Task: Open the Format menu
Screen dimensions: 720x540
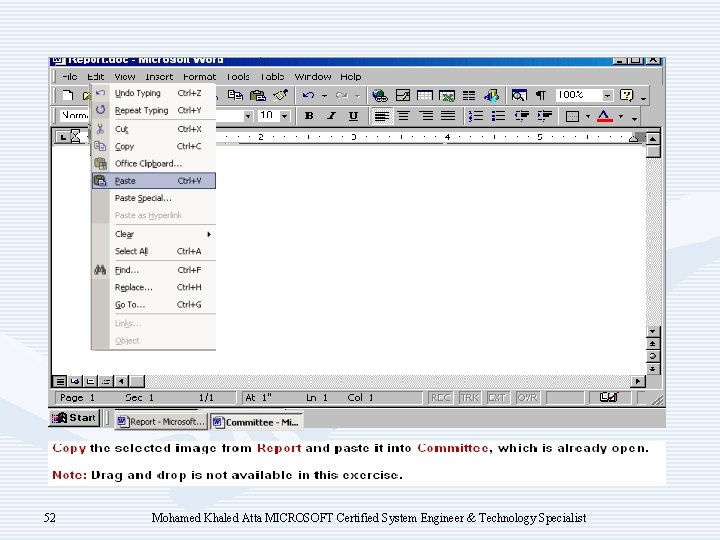Action: (x=199, y=77)
